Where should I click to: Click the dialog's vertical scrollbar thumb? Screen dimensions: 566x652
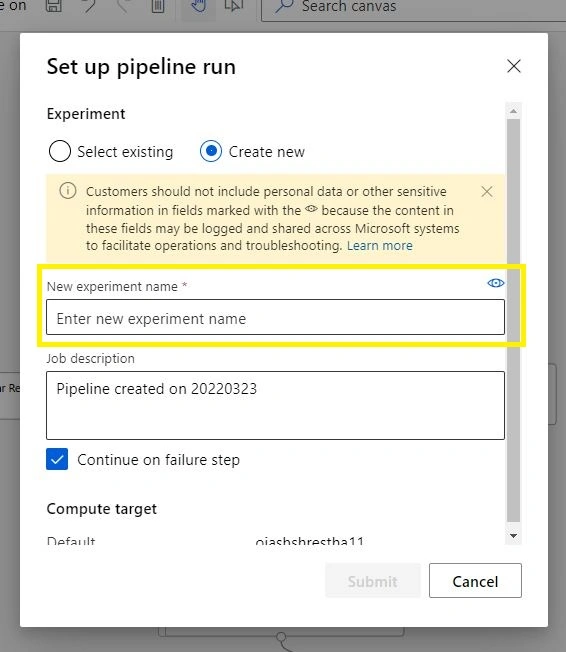514,320
